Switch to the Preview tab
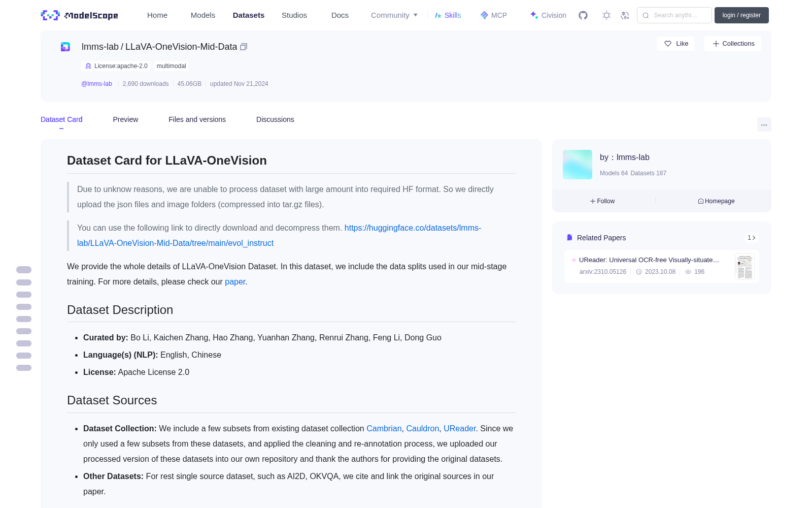Screen dimensions: 812x508 point(125,119)
